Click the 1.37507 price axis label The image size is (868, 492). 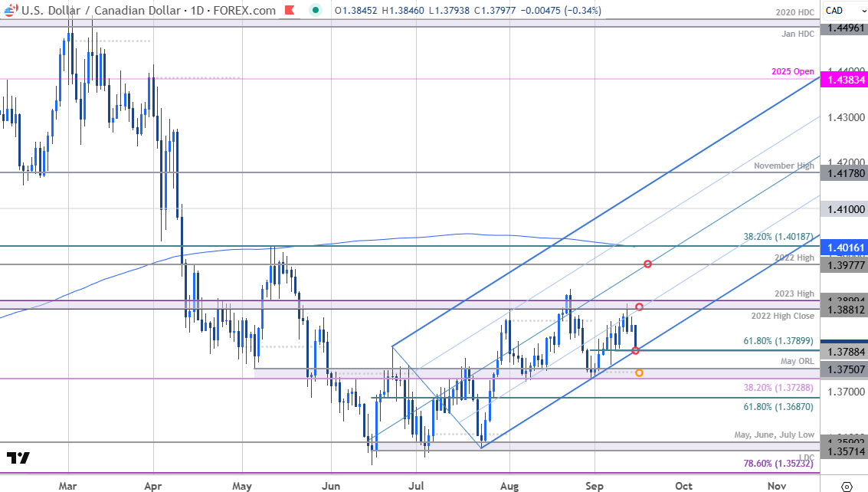(844, 369)
